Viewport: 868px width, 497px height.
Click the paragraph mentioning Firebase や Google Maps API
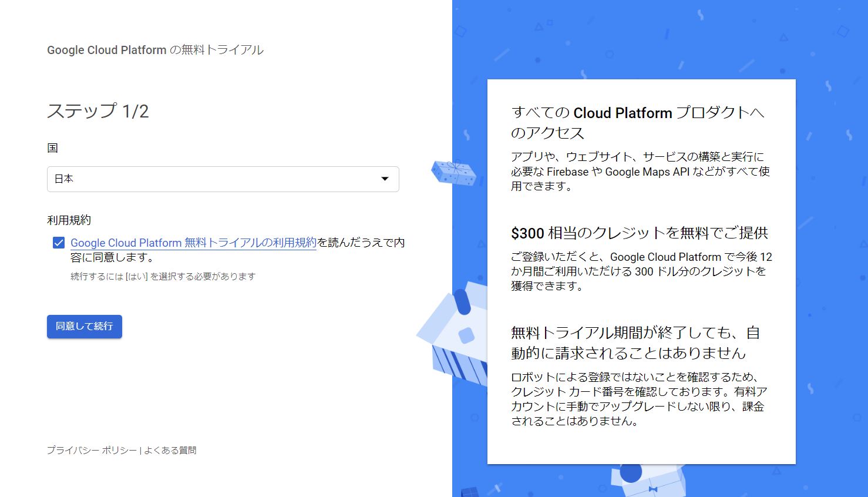(641, 172)
